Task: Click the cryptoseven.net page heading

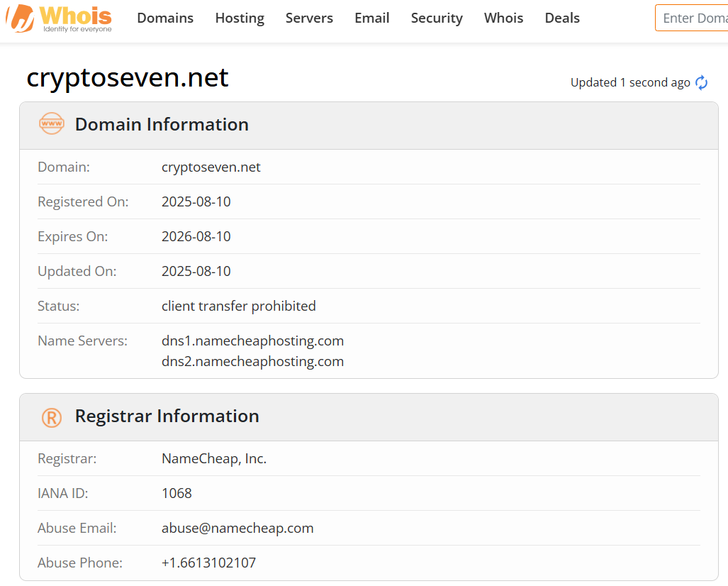Action: [x=128, y=77]
